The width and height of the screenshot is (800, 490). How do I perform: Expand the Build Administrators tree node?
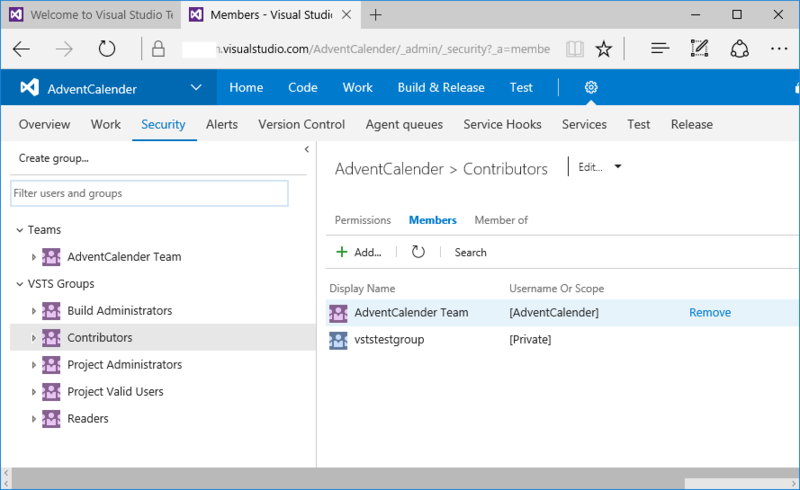click(34, 311)
